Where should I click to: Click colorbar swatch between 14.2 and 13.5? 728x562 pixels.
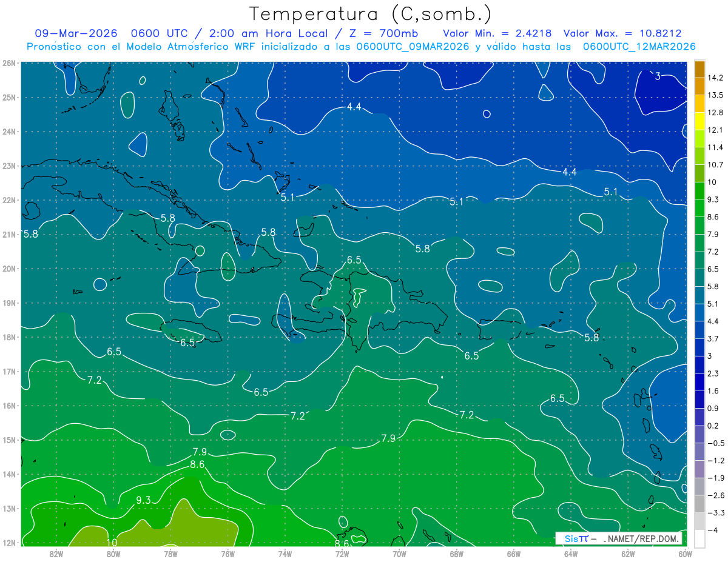click(x=700, y=87)
